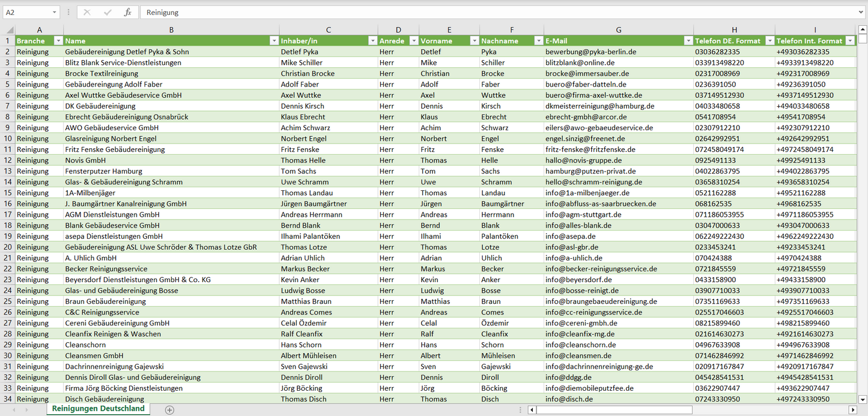Click the Insert Function fx icon
Viewport: 868px width, 416px height.
click(127, 12)
